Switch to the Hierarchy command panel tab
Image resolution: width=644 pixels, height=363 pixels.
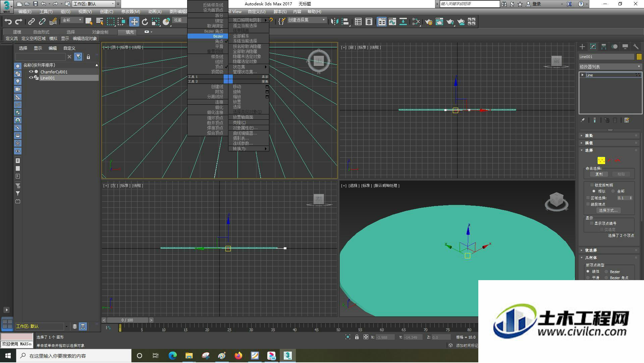[604, 47]
